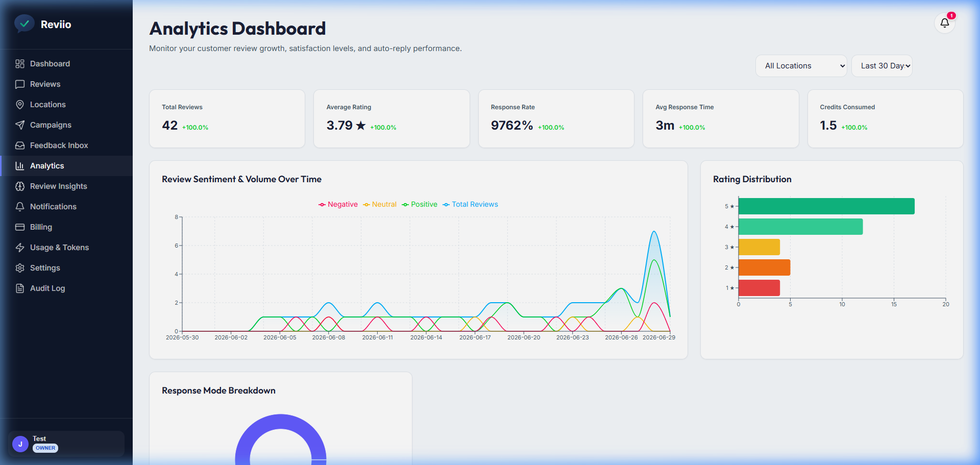980x465 pixels.
Task: Select Review Insights menu item
Action: tap(66, 186)
